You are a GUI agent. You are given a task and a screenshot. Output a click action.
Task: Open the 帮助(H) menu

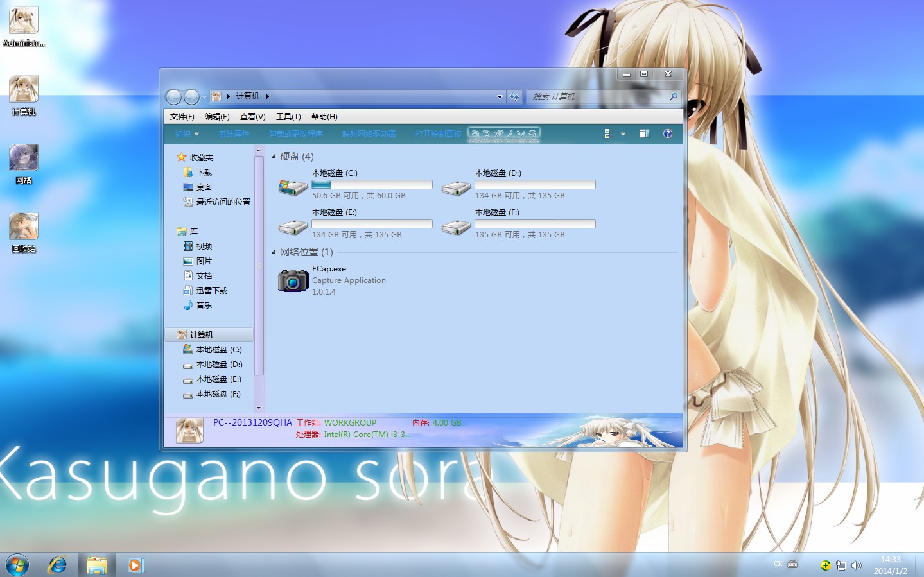click(324, 117)
